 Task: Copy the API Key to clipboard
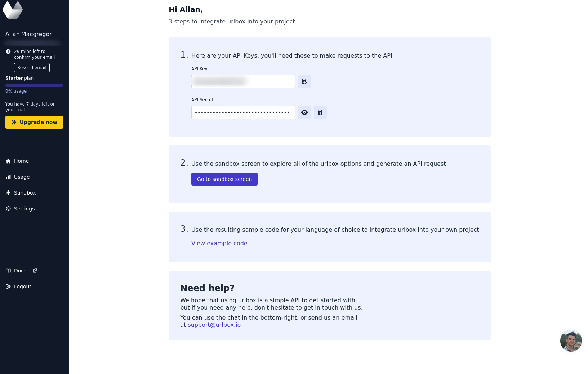coord(304,81)
